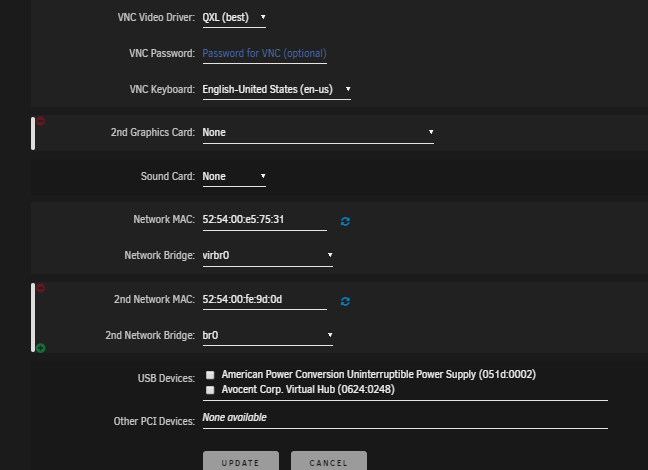The width and height of the screenshot is (648, 470).
Task: Remove the 2nd Network section
Action: [x=40, y=288]
